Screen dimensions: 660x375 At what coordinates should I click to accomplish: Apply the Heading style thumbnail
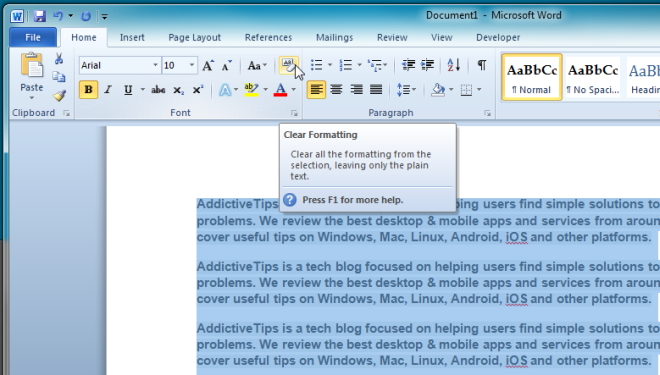643,77
